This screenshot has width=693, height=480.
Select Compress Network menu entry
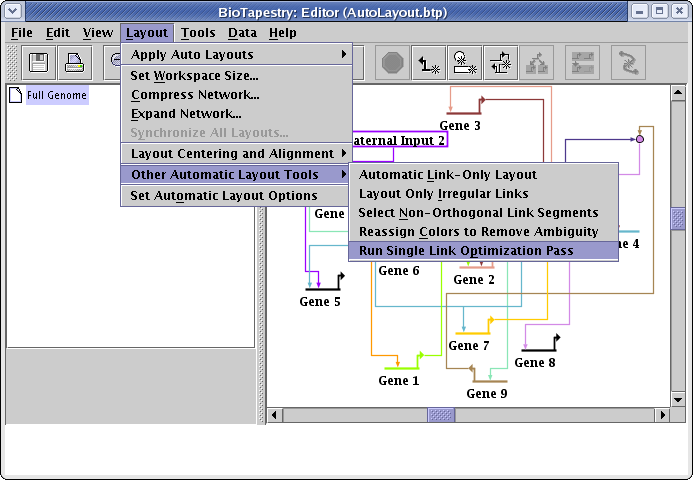[x=195, y=95]
